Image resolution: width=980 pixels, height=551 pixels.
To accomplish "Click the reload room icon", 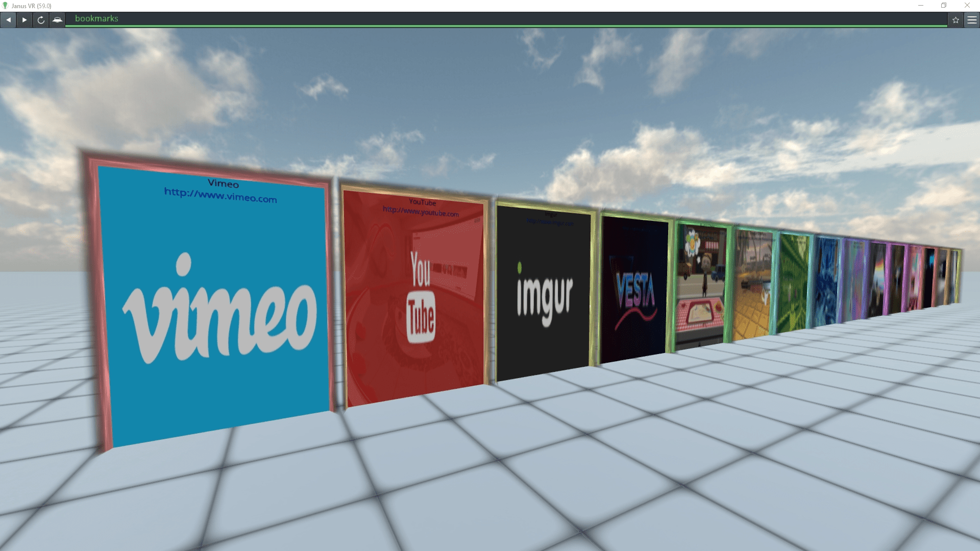I will coord(40,19).
